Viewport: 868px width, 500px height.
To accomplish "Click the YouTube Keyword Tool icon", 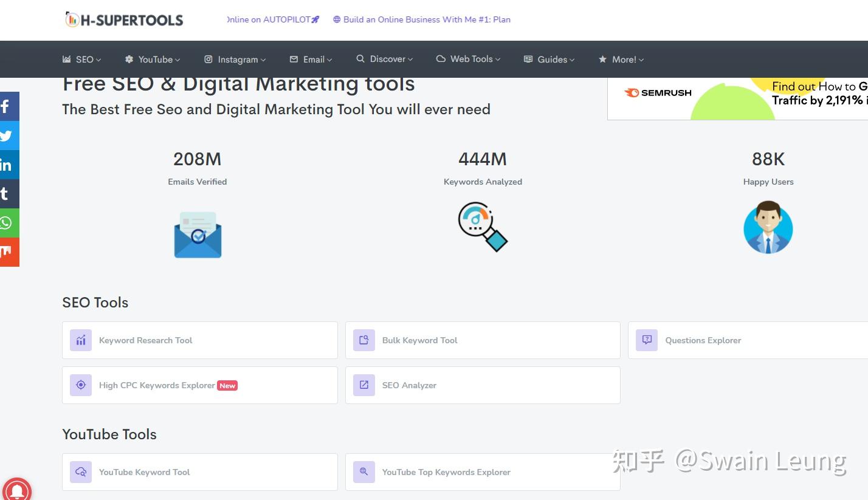I will 80,471.
